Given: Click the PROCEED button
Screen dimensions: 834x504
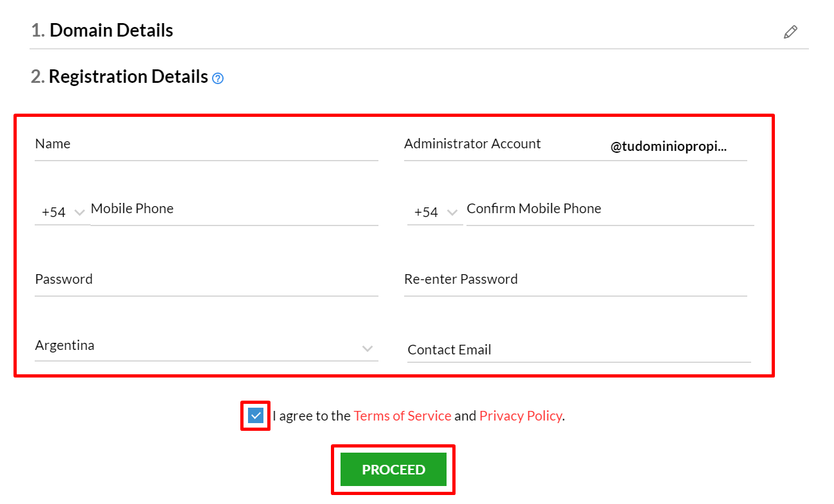Looking at the screenshot, I should [x=393, y=469].
